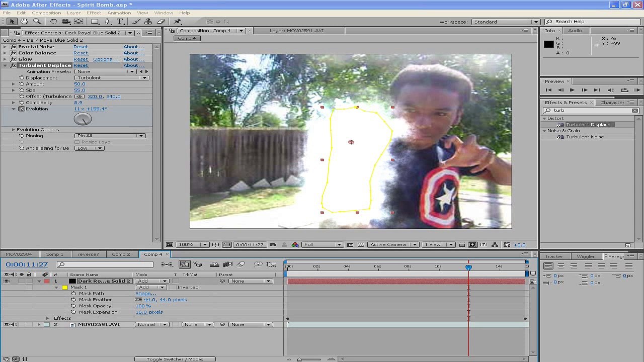Select the Pan Behind tool
The height and width of the screenshot is (362, 644).
(x=78, y=22)
